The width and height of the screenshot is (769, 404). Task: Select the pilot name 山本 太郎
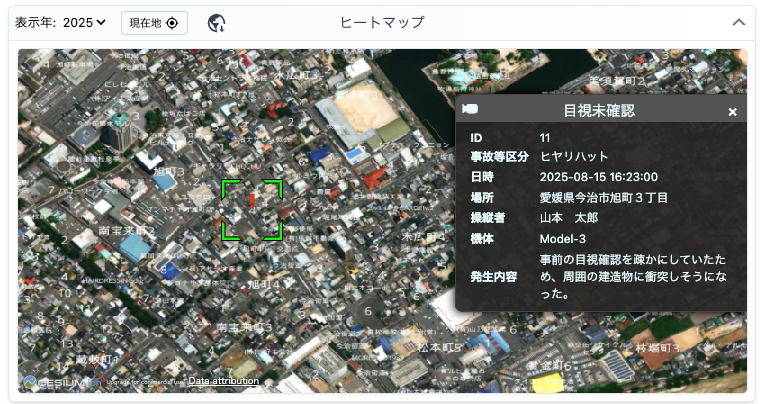pyautogui.click(x=569, y=218)
